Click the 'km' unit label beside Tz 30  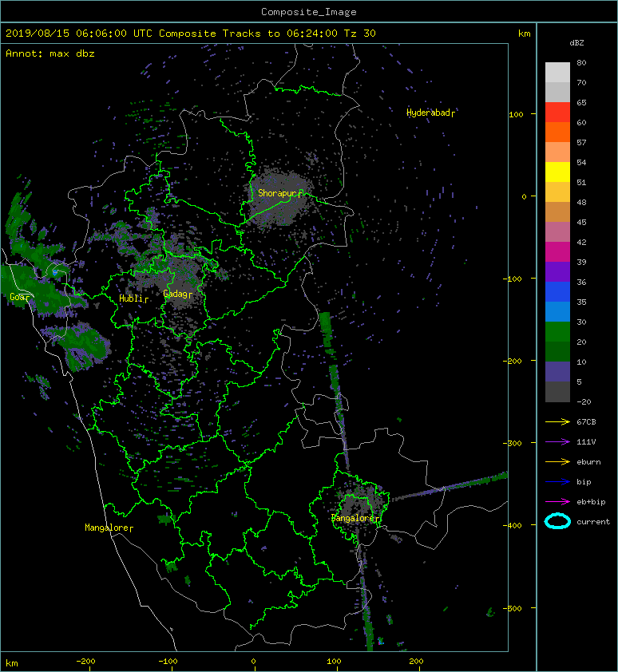coord(525,34)
